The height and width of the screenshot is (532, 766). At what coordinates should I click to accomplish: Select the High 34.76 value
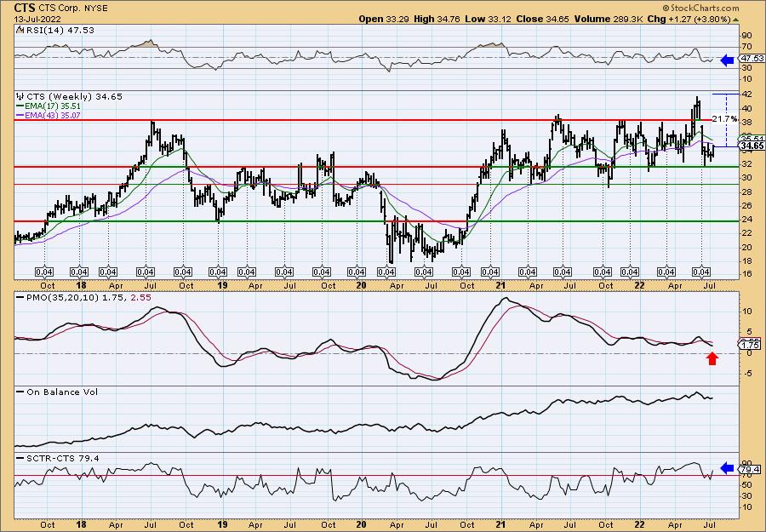pyautogui.click(x=437, y=19)
